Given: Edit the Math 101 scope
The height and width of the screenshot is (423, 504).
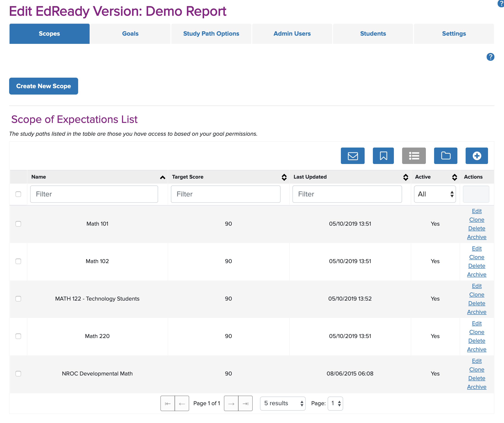Looking at the screenshot, I should pos(477,211).
